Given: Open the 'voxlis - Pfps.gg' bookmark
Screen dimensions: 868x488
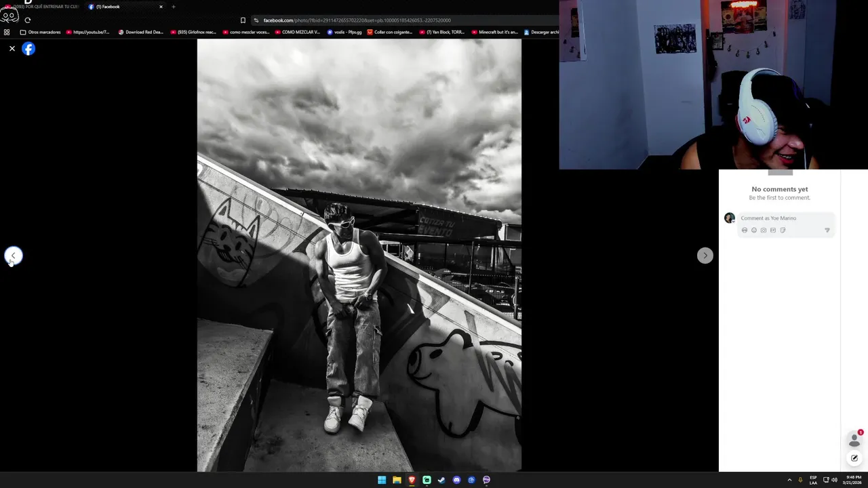Looking at the screenshot, I should coord(344,32).
